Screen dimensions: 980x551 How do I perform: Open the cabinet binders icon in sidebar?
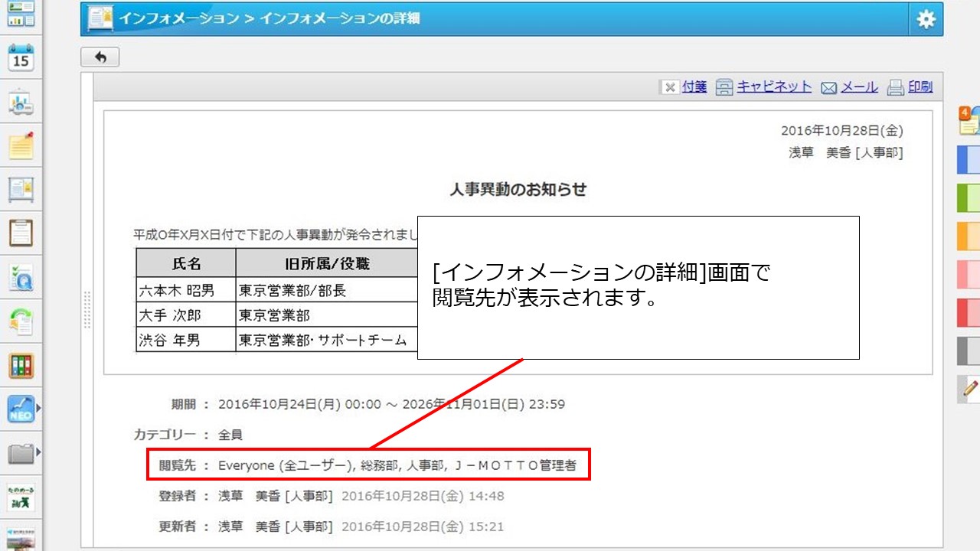(x=21, y=366)
